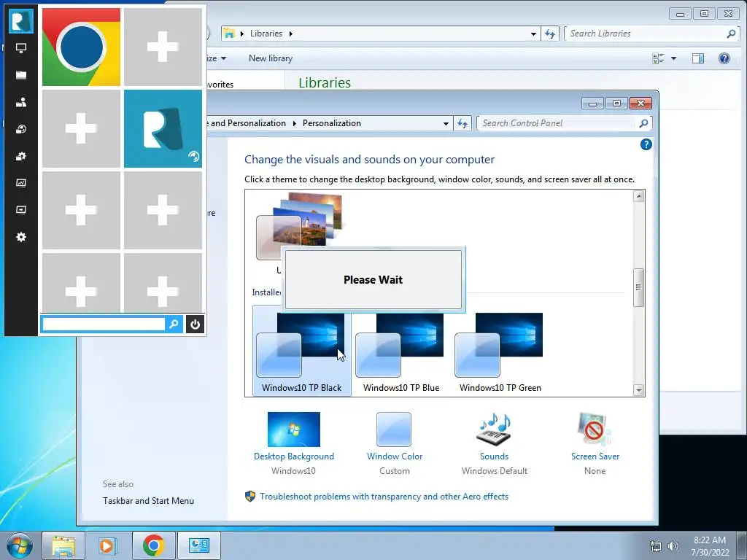The width and height of the screenshot is (747, 560).
Task: Select the Windows10 TP Black theme
Action: (x=301, y=351)
